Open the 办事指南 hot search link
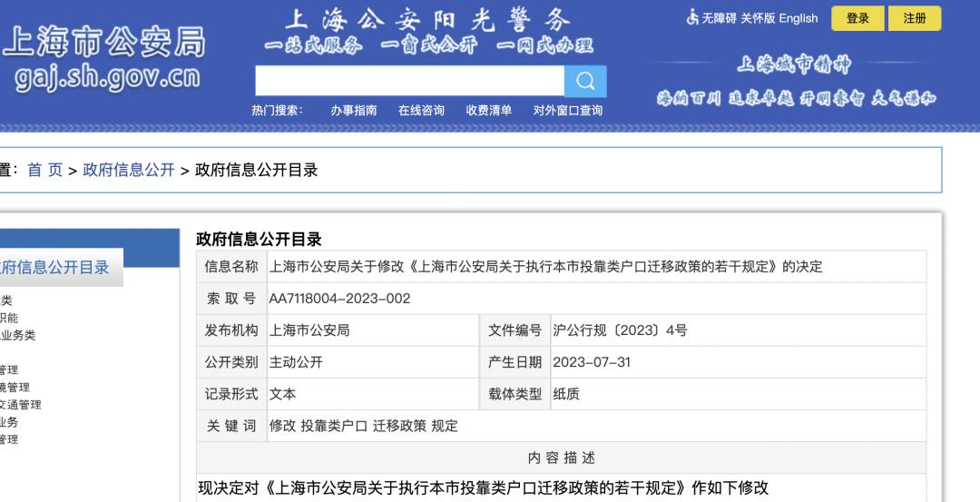 click(353, 111)
